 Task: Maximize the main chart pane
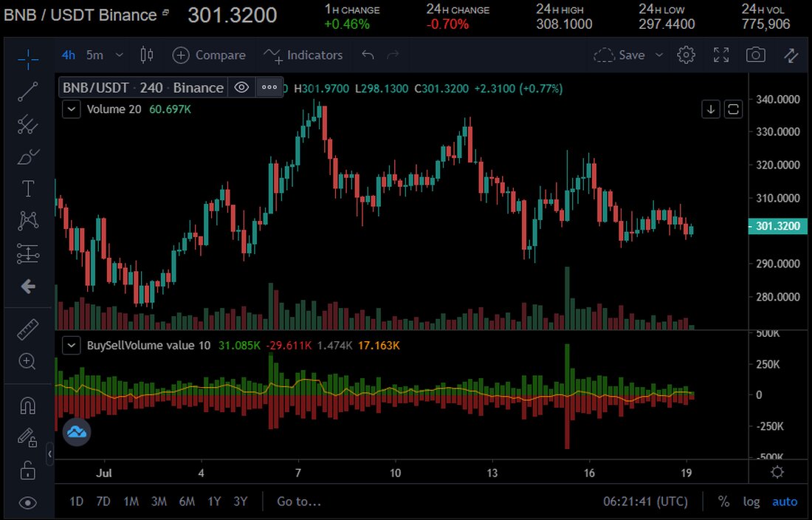[x=733, y=109]
